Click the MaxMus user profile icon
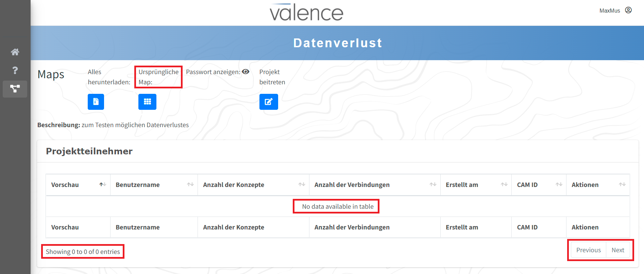 pyautogui.click(x=628, y=10)
